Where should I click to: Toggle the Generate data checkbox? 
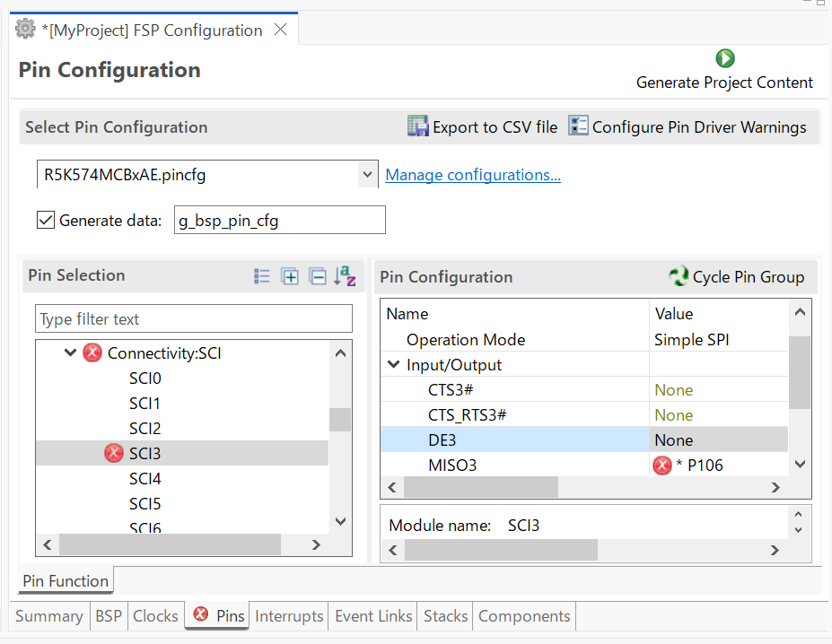tap(46, 220)
